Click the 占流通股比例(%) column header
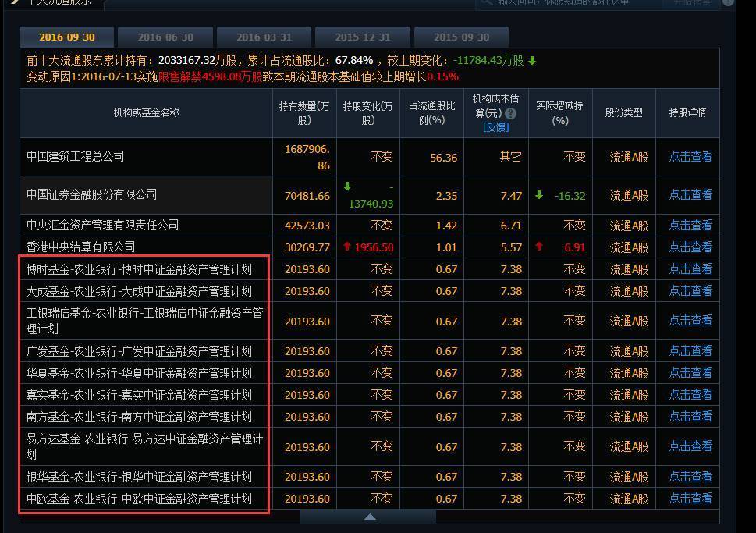756x533 pixels. point(431,113)
